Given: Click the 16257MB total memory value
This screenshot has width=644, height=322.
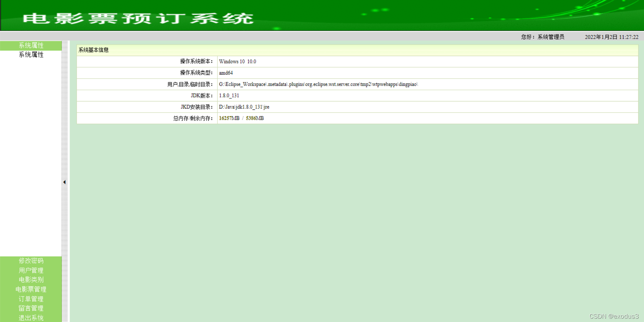Looking at the screenshot, I should (x=229, y=118).
